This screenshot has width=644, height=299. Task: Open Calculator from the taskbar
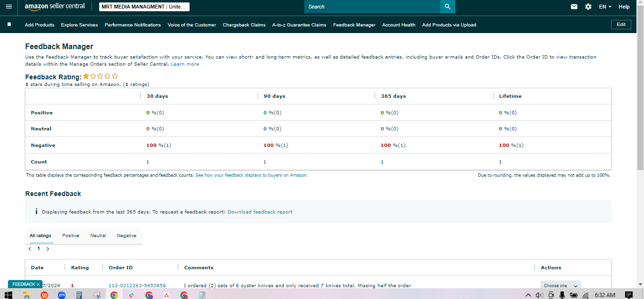(79, 295)
